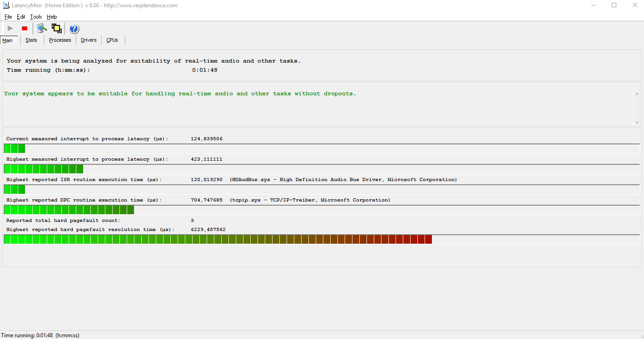Maximize the LatencyMon window
Viewport: 644px width, 339px height.
[614, 5]
